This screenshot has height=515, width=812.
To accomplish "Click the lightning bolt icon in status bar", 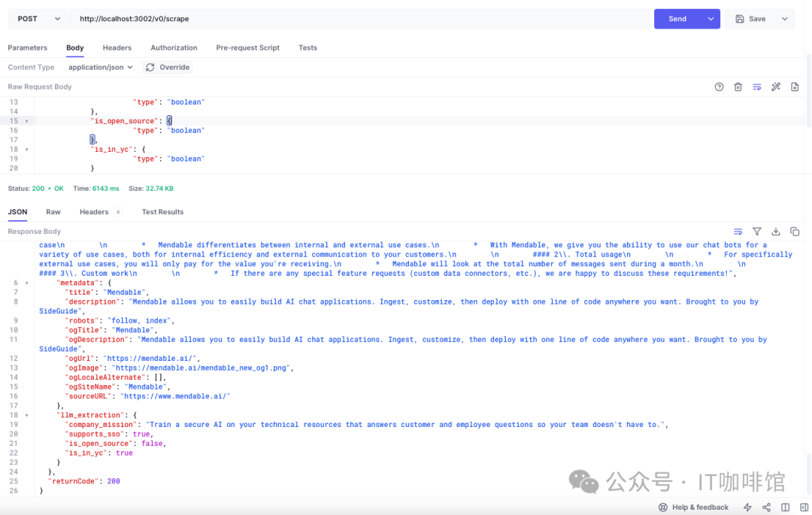I will click(x=747, y=507).
